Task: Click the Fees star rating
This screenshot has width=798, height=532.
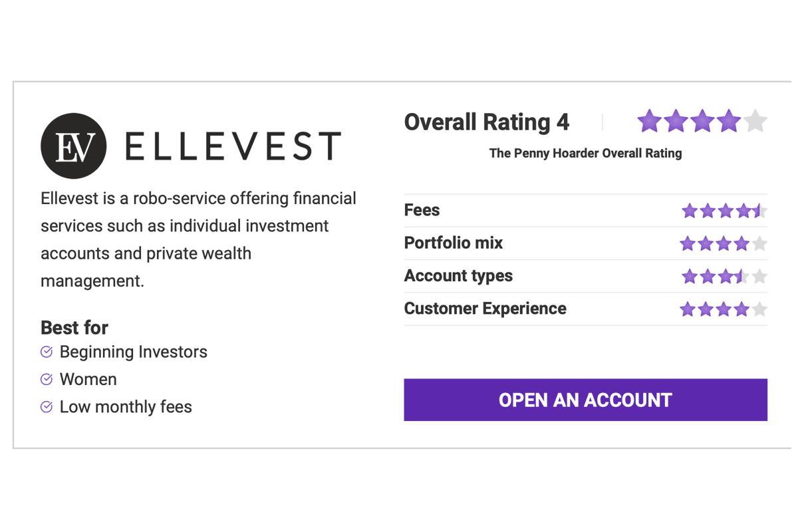Action: tap(724, 211)
